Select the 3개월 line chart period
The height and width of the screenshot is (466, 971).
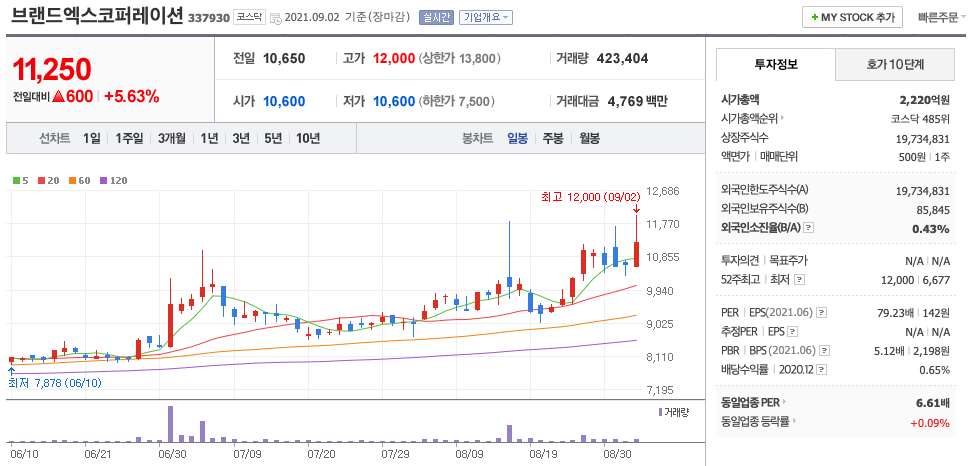(172, 139)
